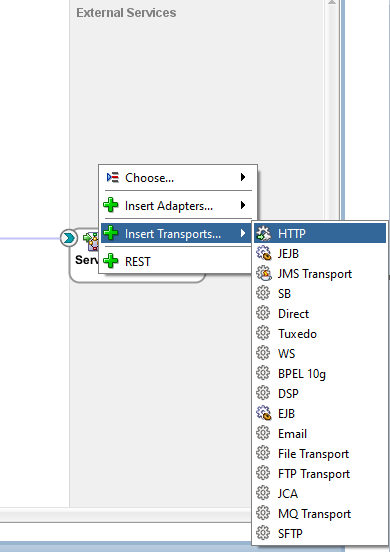Click gear icon beside WS
This screenshot has width=390, height=552.
pos(263,353)
